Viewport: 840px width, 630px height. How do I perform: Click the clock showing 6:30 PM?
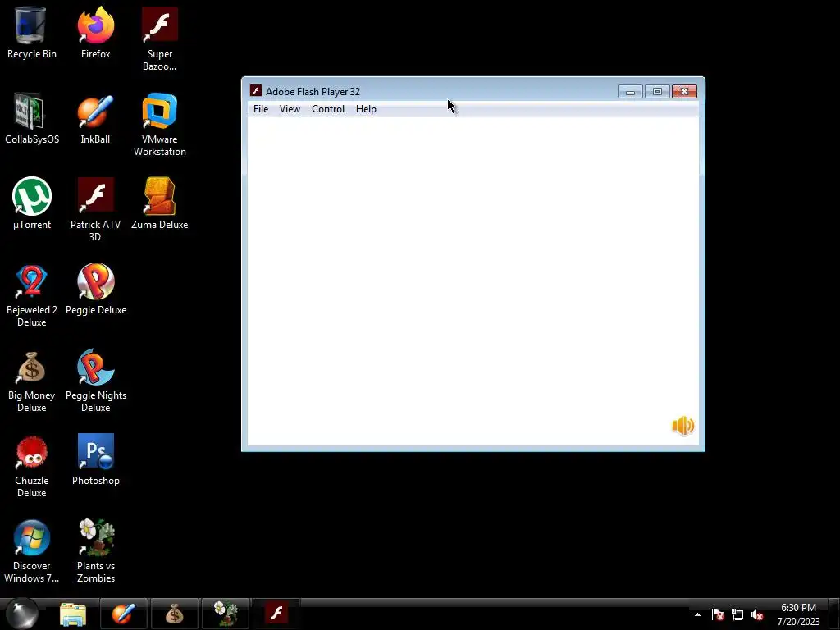point(798,614)
